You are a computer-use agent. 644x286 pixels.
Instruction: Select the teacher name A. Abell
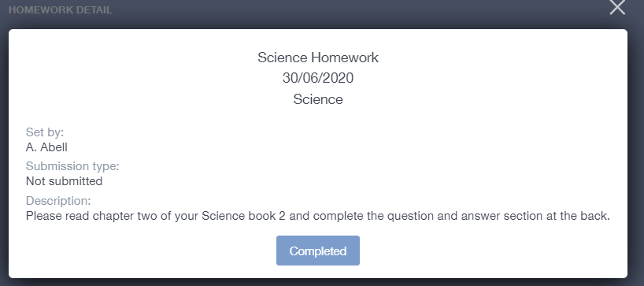pyautogui.click(x=46, y=147)
